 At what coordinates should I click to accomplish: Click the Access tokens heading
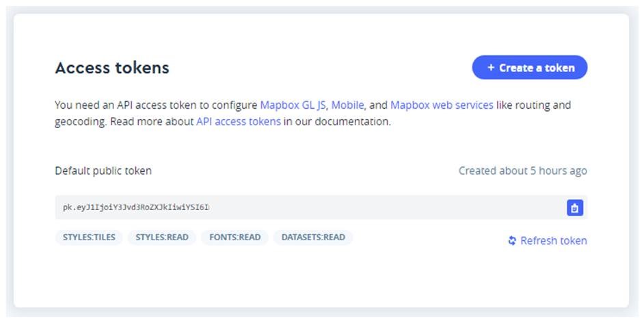112,68
